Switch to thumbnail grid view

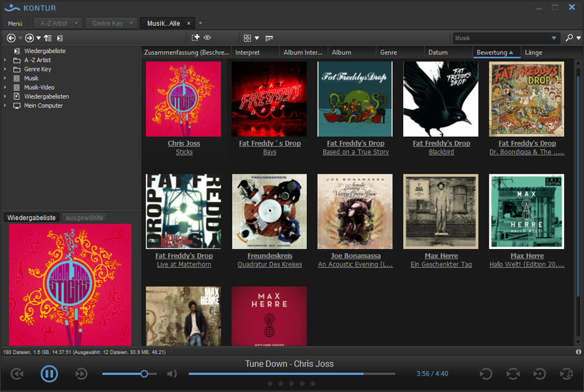(248, 38)
